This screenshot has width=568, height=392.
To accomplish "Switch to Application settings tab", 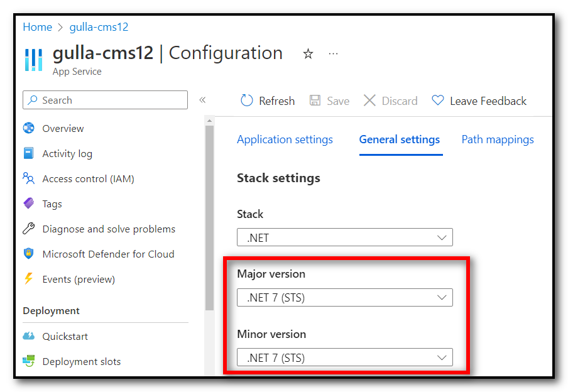I will pos(285,139).
